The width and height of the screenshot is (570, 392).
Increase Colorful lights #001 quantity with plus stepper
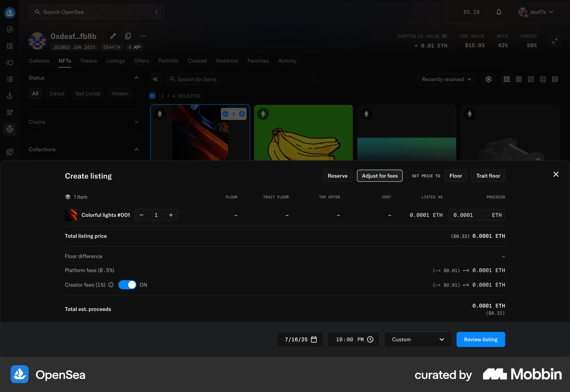point(171,215)
